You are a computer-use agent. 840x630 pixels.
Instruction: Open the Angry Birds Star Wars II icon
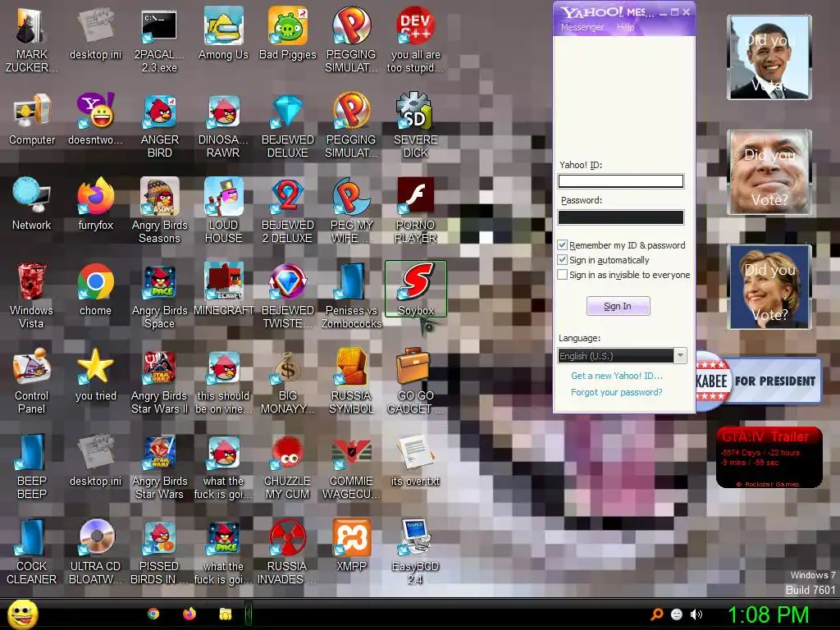160,381
